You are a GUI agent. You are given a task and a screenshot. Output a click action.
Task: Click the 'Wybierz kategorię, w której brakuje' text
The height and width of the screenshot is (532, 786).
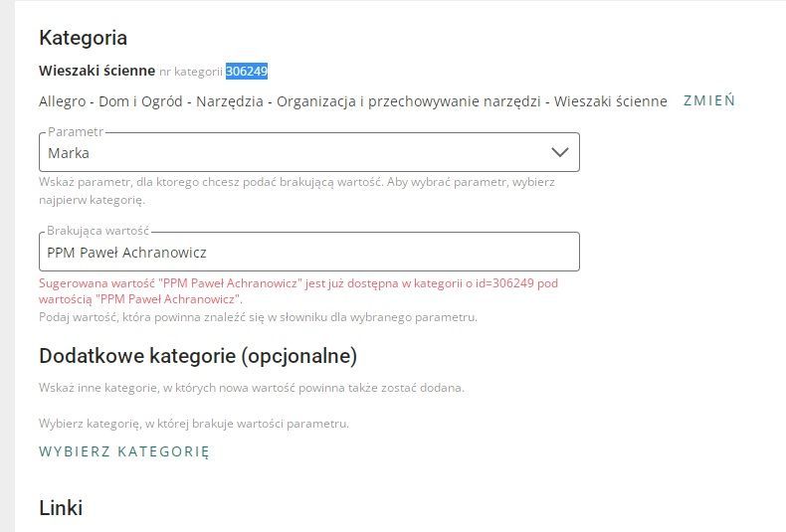(x=193, y=424)
